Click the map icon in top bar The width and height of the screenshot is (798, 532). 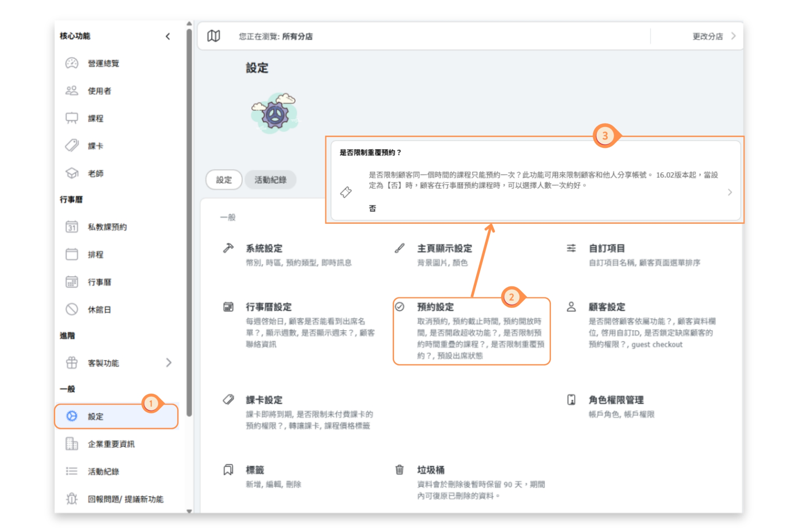coord(214,36)
